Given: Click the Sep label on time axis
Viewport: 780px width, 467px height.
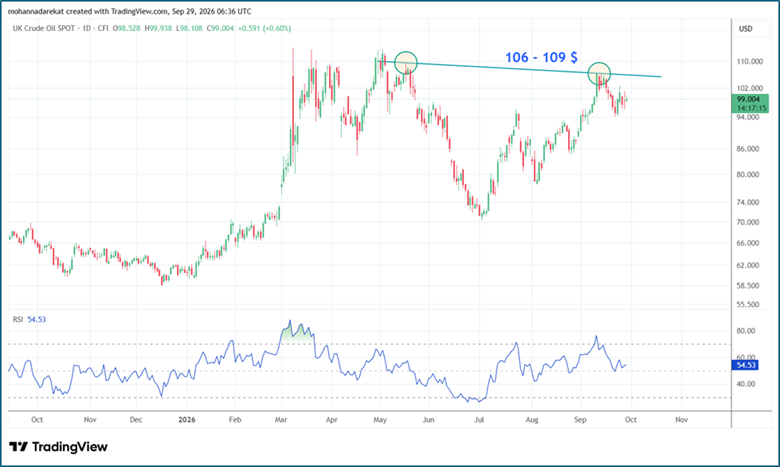Looking at the screenshot, I should click(x=580, y=420).
